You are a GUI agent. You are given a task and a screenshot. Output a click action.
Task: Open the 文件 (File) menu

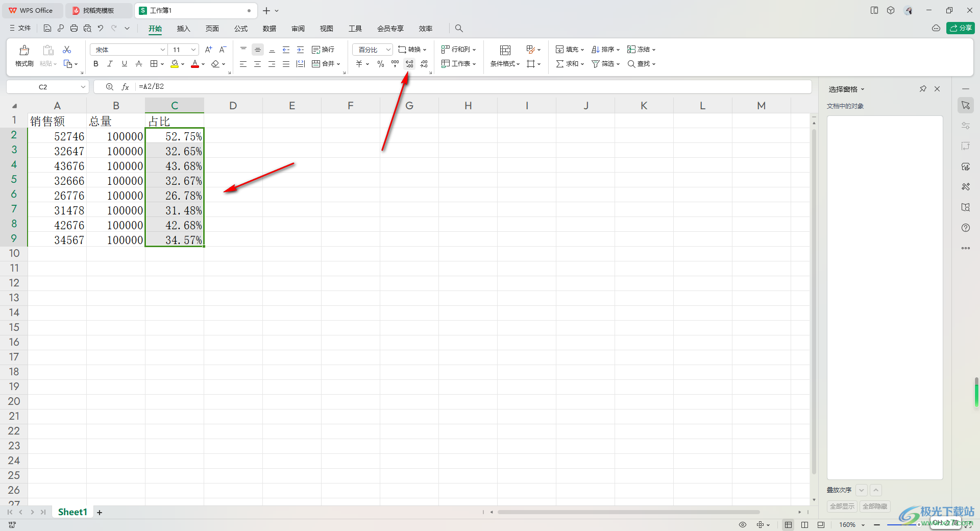pos(20,28)
